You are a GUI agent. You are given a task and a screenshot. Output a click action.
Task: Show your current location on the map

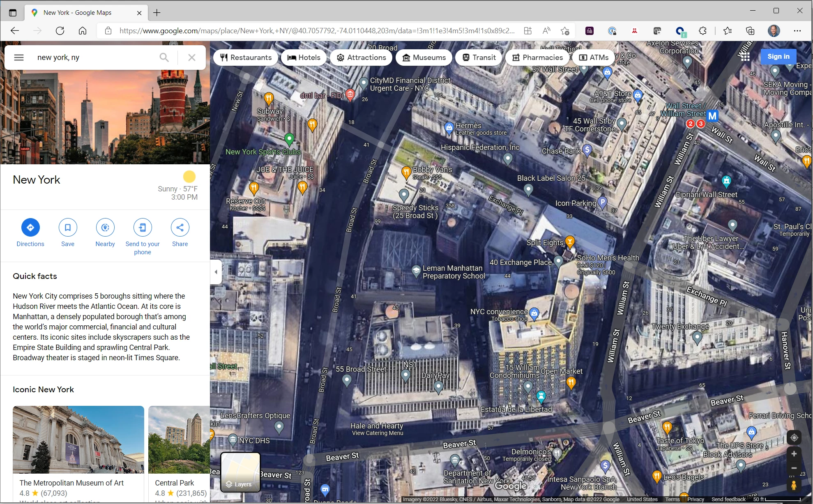(794, 438)
